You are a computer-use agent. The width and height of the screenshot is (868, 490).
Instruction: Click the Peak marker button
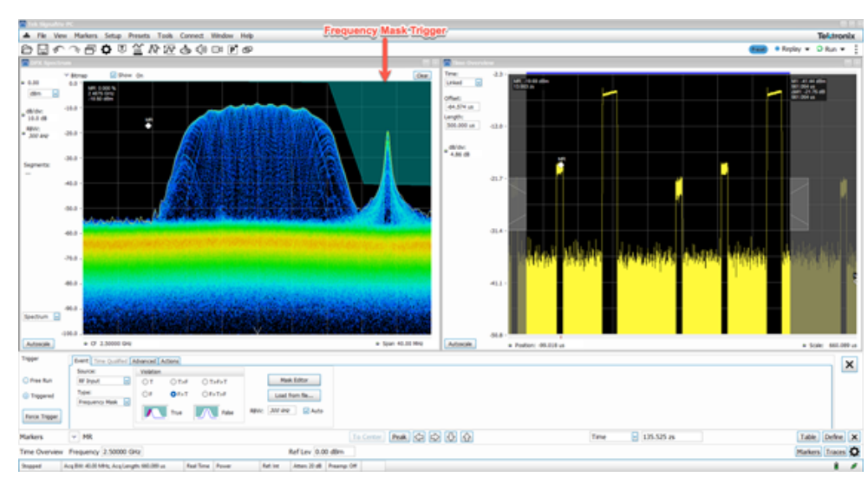pyautogui.click(x=399, y=437)
